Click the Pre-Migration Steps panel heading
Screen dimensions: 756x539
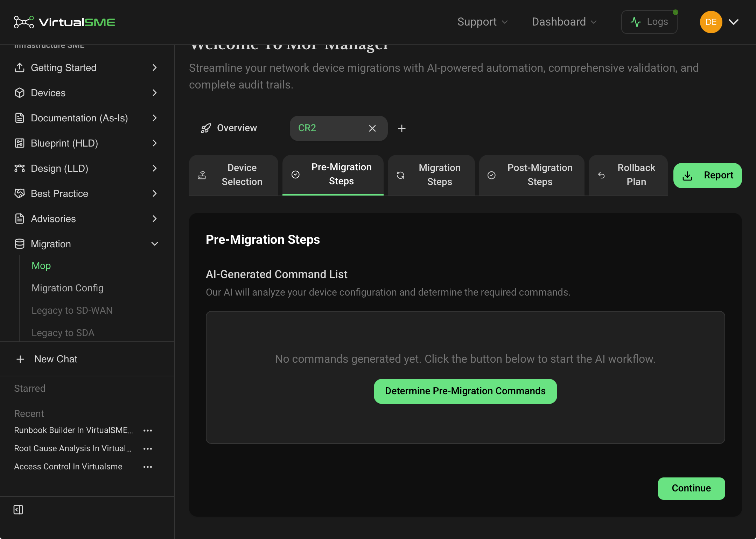pyautogui.click(x=263, y=240)
